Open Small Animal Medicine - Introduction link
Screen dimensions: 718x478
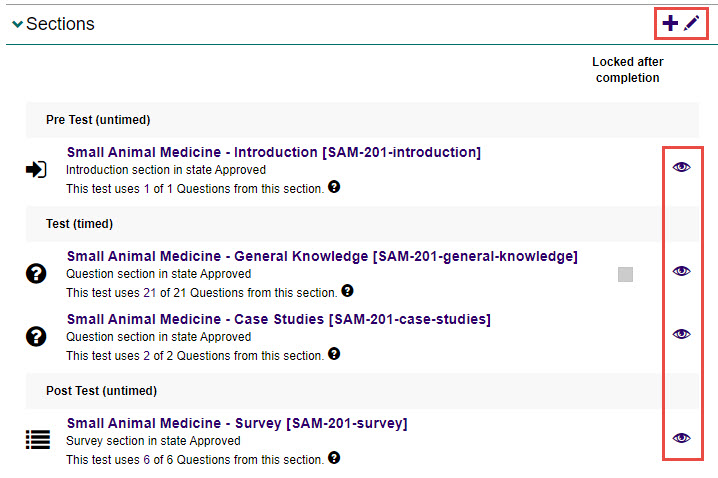tap(273, 153)
